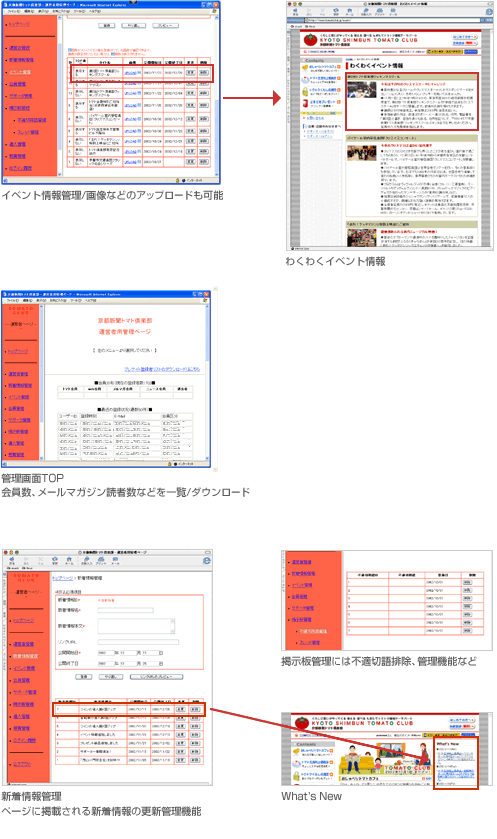Click 削除 in the first row of the bulletin board table
Viewport: 497px width, 839px height.
(467, 583)
